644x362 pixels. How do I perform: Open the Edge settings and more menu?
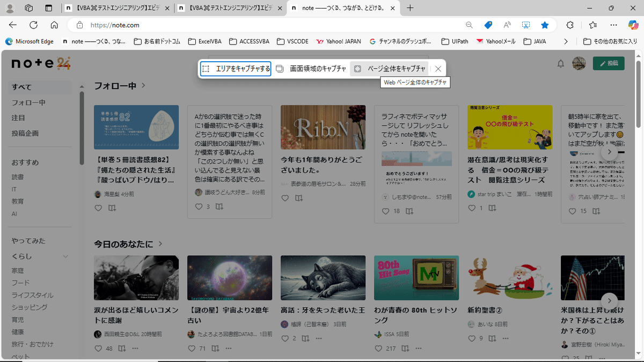click(613, 25)
